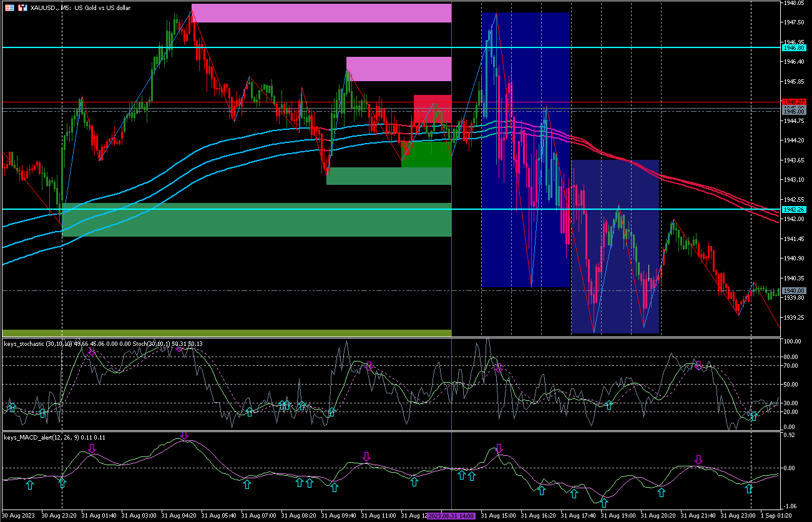Select the topmost large pink rectangle zone
This screenshot has height=522, width=812.
[x=321, y=13]
